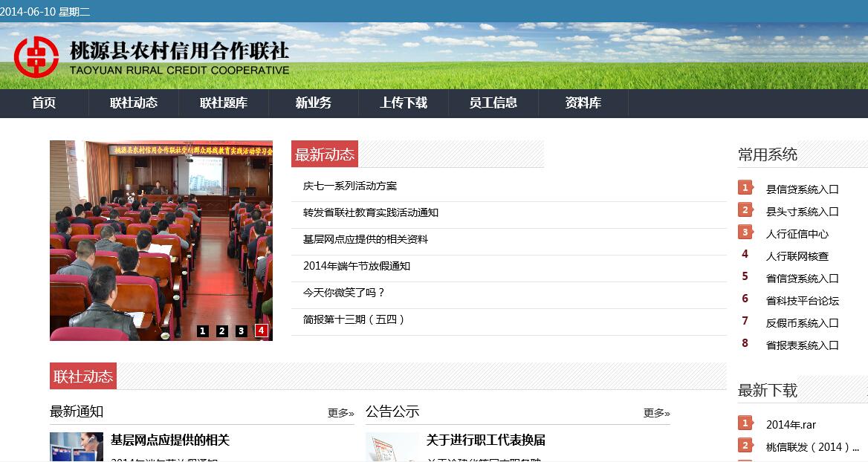
Task: Expand 更多 beside 公告公示
Action: (657, 413)
